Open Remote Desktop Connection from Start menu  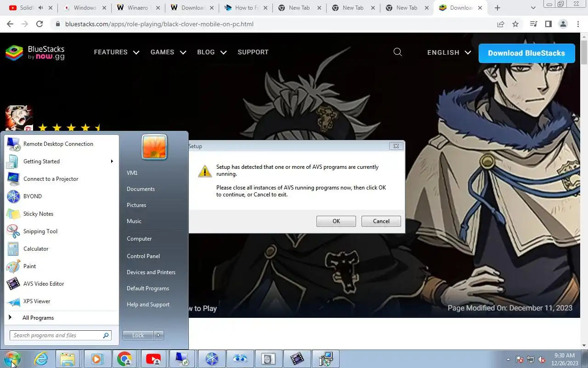62,144
